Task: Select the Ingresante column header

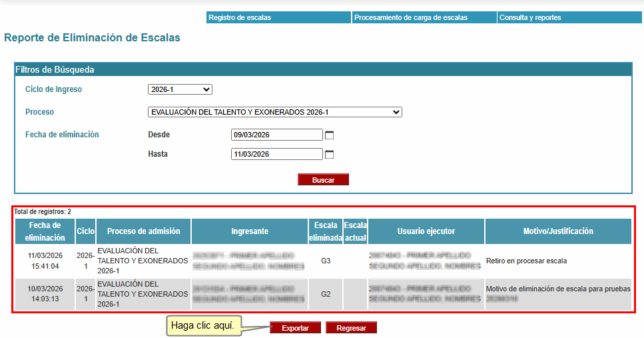Action: pyautogui.click(x=250, y=231)
